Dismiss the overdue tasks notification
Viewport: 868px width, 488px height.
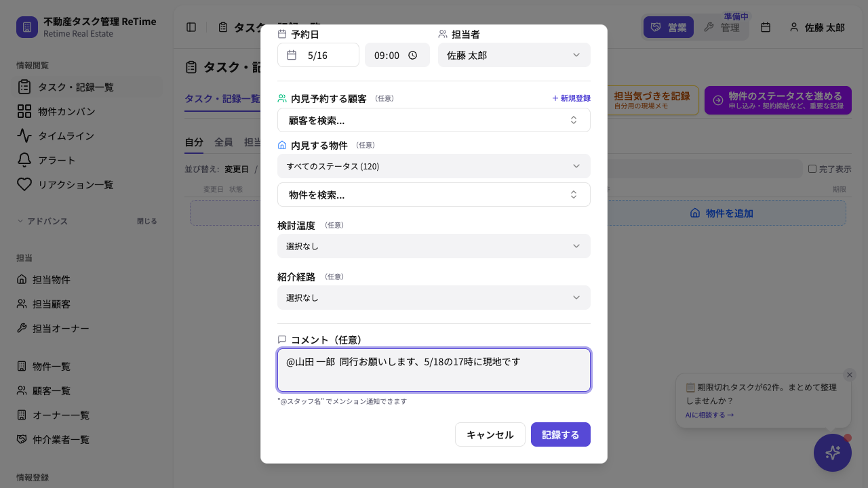(x=850, y=375)
